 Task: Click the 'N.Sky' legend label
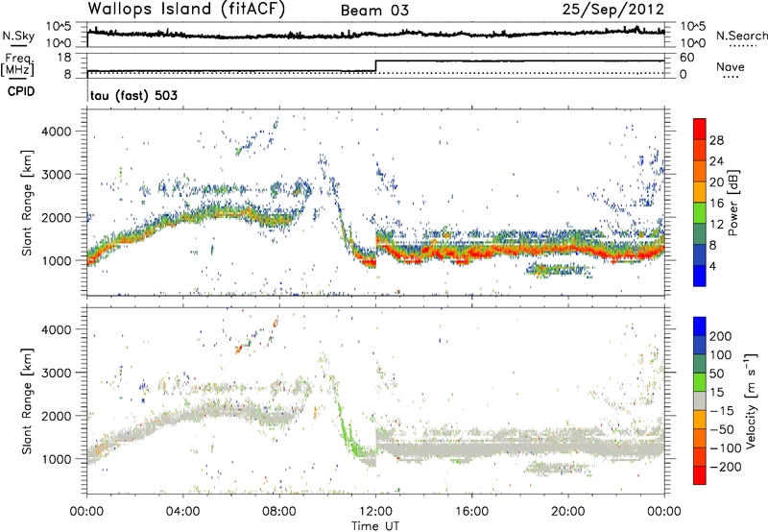point(18,36)
